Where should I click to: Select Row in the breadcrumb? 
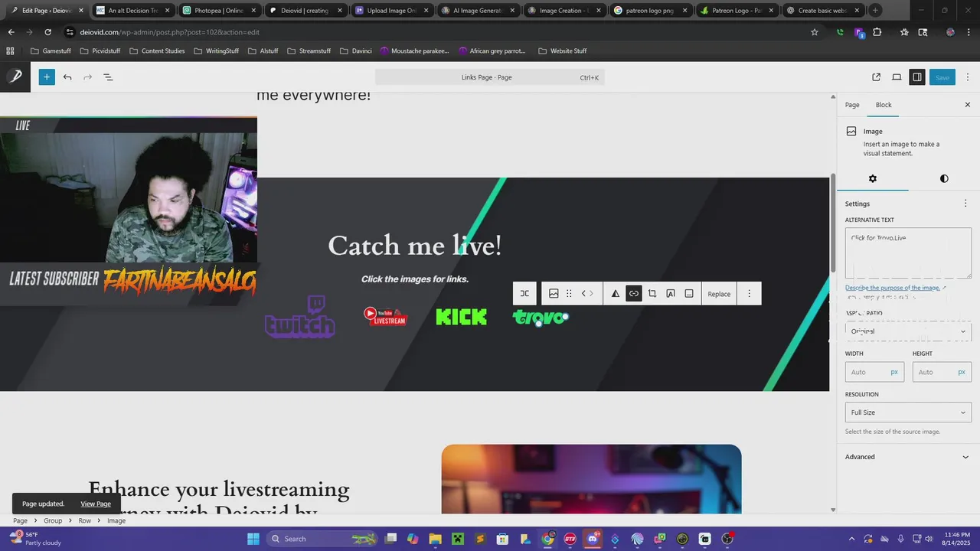[84, 520]
